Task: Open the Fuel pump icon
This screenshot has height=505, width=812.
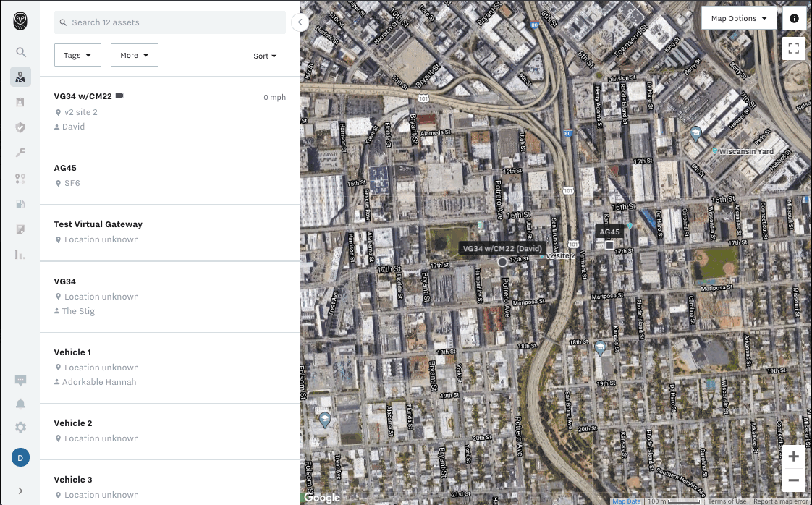Action: (20, 204)
